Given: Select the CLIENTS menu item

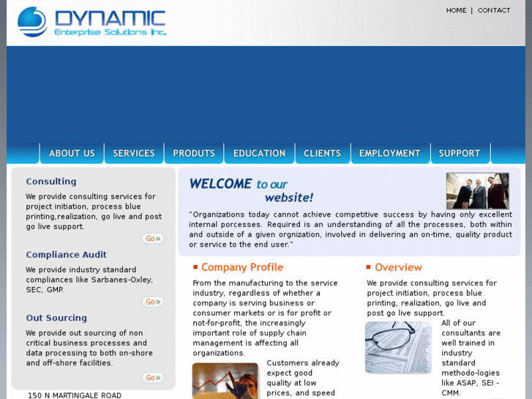Looking at the screenshot, I should coord(322,154).
